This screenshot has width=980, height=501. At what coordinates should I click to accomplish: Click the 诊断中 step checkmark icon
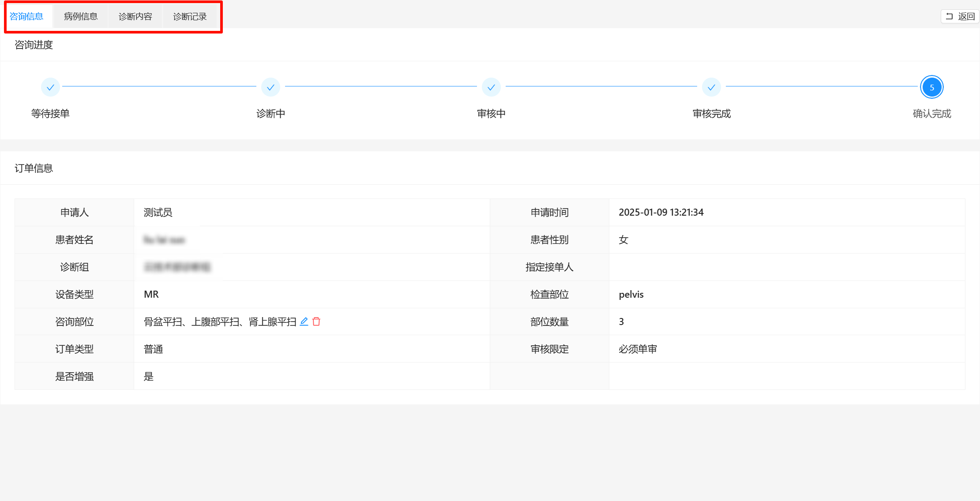coord(270,87)
